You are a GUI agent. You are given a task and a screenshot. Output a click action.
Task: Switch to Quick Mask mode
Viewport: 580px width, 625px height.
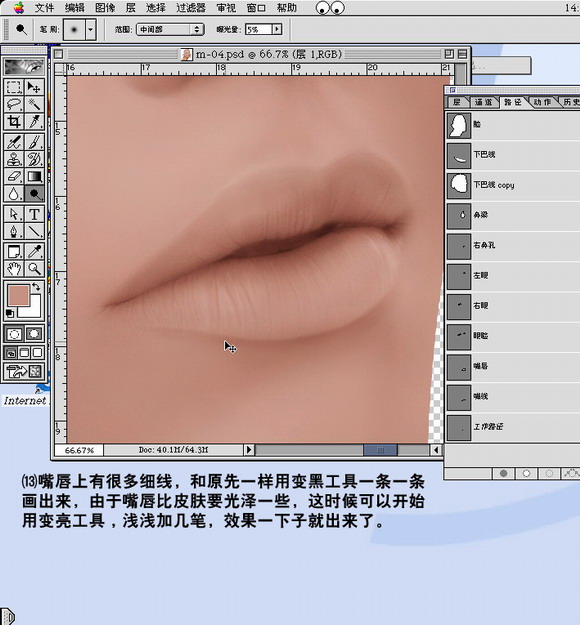tap(34, 334)
